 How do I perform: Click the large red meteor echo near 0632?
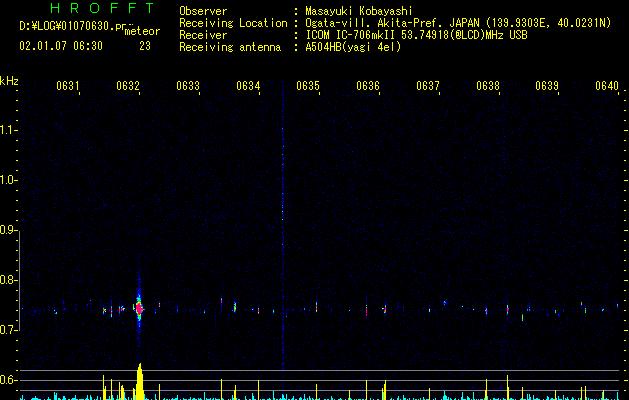click(139, 309)
